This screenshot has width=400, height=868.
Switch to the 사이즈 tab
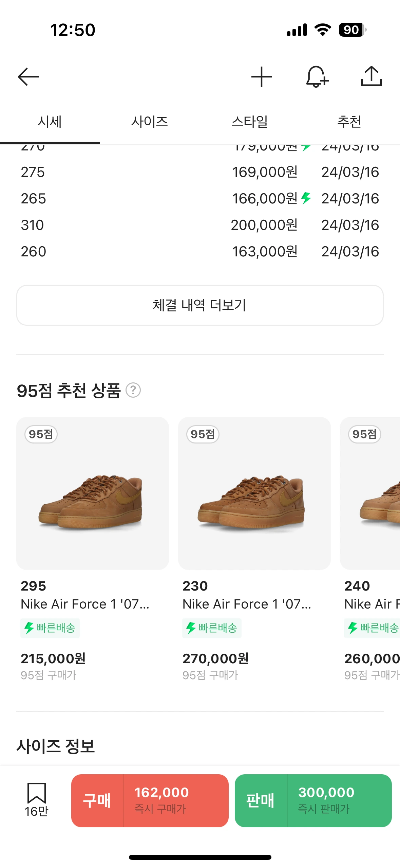150,122
